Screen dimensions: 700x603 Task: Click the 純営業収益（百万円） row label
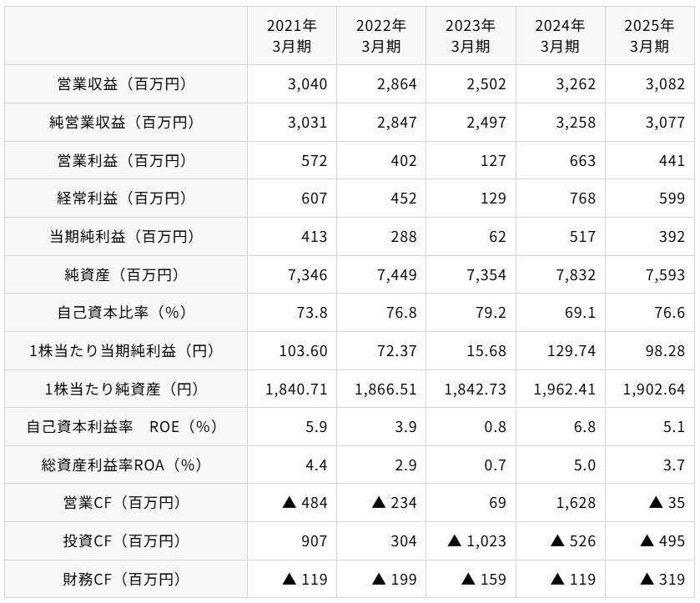(125, 123)
